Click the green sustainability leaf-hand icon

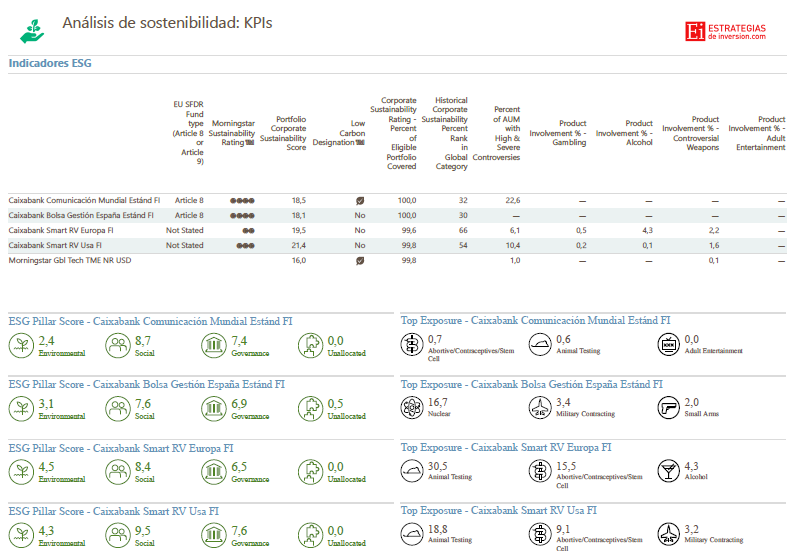(x=31, y=30)
